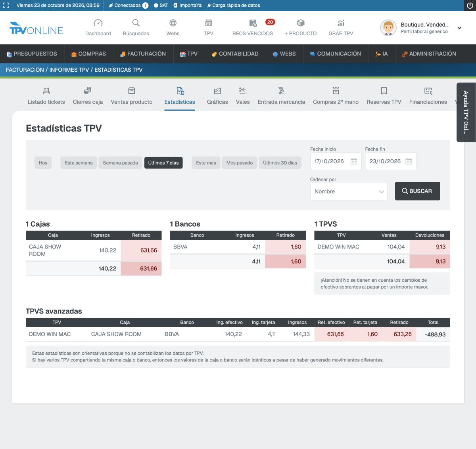Expand the Ordenar por Nombre dropdown
Screen dimensions: 476x449
pyautogui.click(x=349, y=191)
